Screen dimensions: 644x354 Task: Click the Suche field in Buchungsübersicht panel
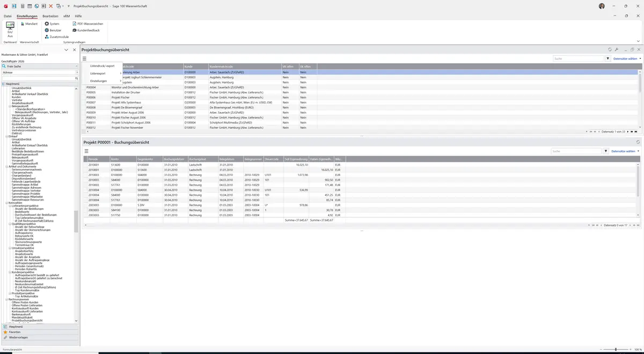coord(576,151)
